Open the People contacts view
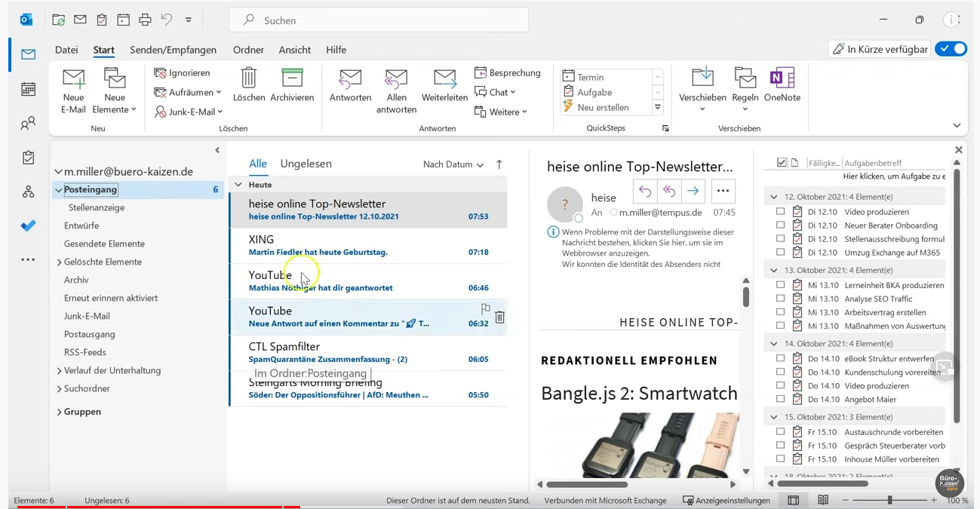Viewport: 980px width, 509px height. pos(29,123)
